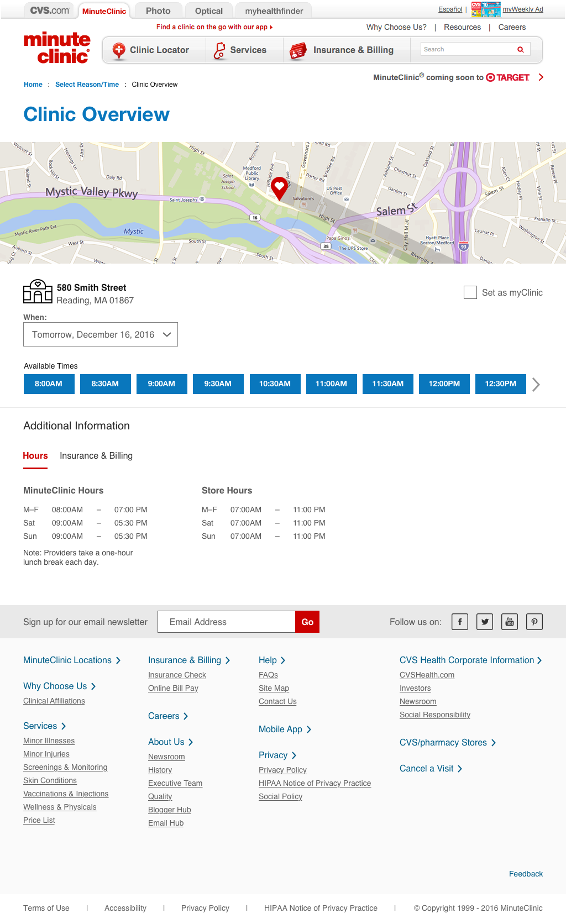Select the Hours tab
The image size is (566, 924).
pos(35,456)
